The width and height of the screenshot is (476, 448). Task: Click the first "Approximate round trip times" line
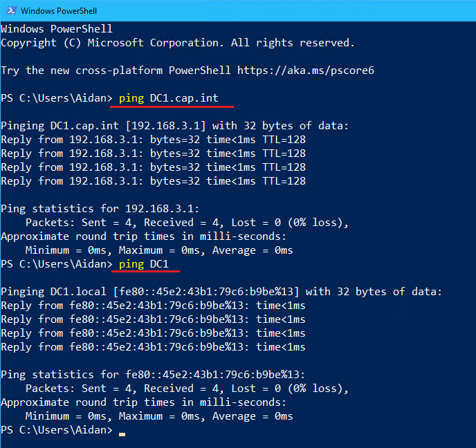[143, 236]
